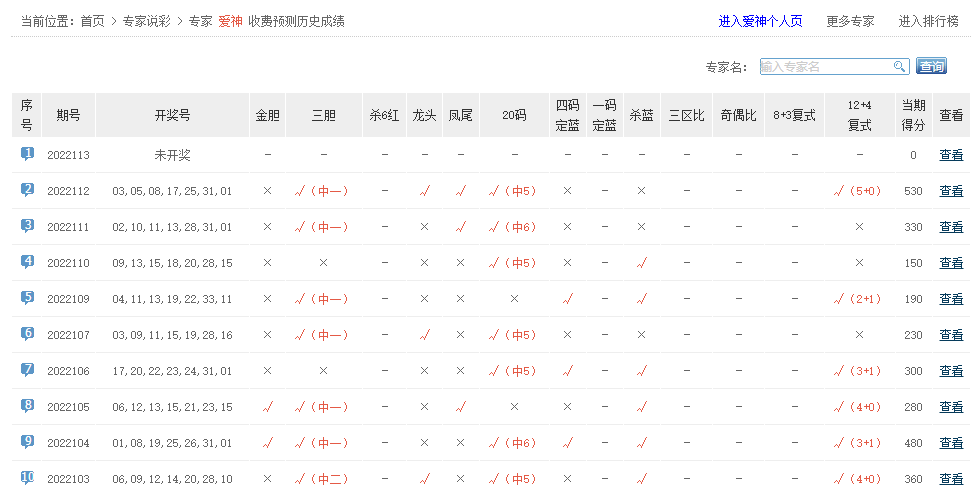Open 进入爱神个人页 link
Image resolution: width=974 pixels, height=495 pixels.
pos(760,21)
